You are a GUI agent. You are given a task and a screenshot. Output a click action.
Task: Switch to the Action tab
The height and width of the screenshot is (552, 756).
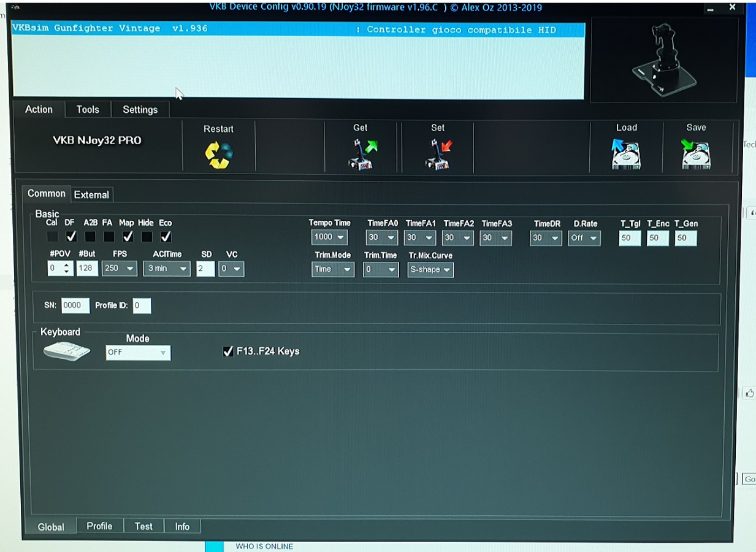(x=39, y=109)
